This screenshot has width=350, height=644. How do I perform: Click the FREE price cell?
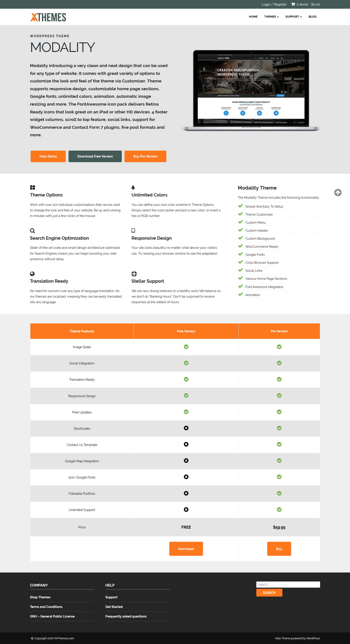186,527
